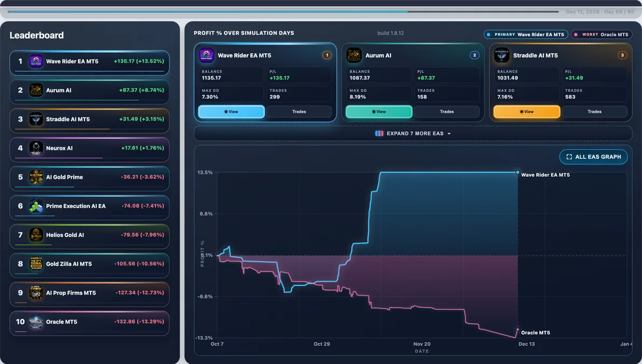Click the Helios Gold AI logo
The image size is (642, 364).
pos(36,235)
